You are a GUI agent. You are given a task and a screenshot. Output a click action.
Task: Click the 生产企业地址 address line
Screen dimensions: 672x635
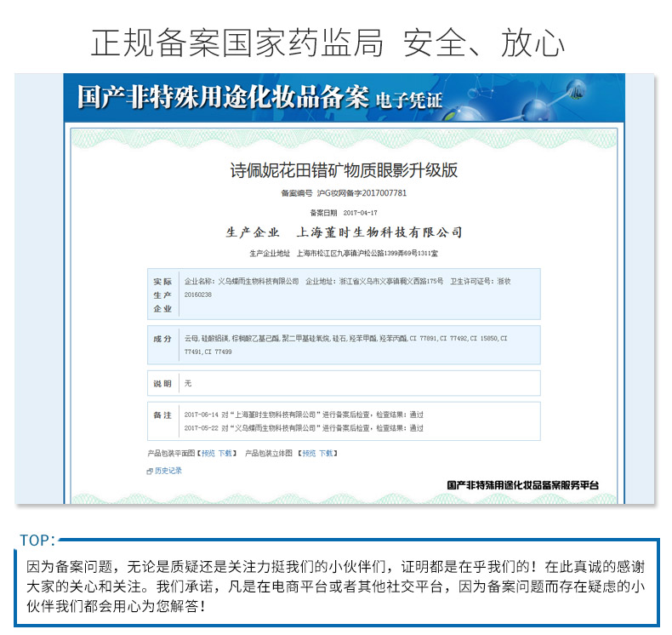(x=344, y=254)
